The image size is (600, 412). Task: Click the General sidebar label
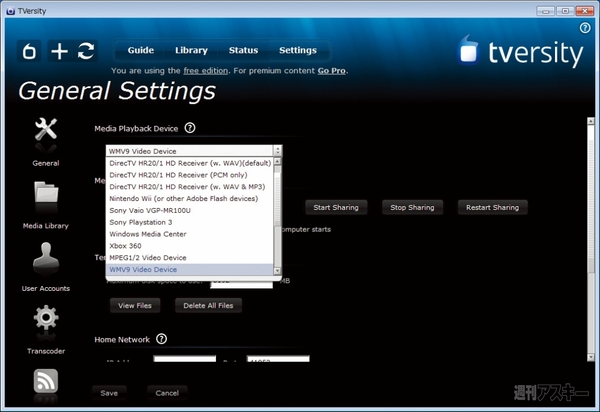(x=46, y=163)
